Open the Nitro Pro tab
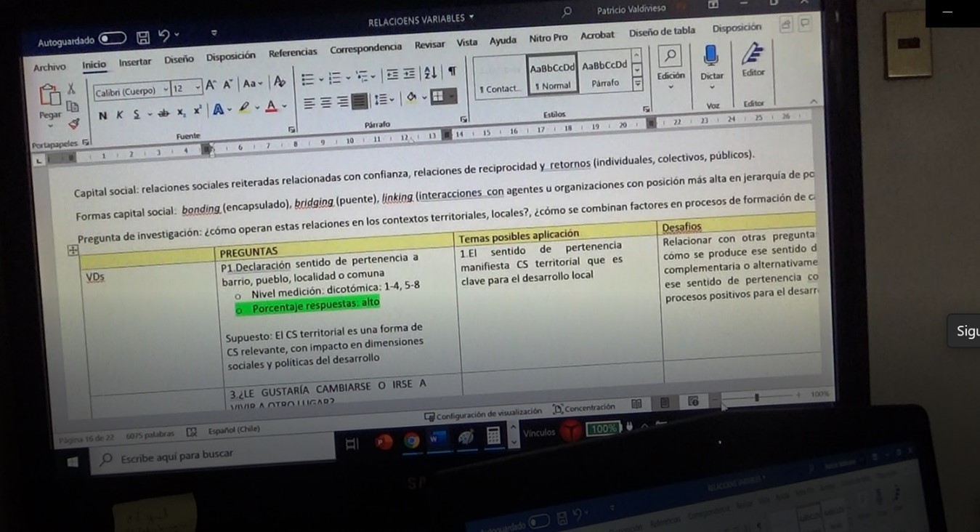This screenshot has width=980, height=532. [x=548, y=38]
